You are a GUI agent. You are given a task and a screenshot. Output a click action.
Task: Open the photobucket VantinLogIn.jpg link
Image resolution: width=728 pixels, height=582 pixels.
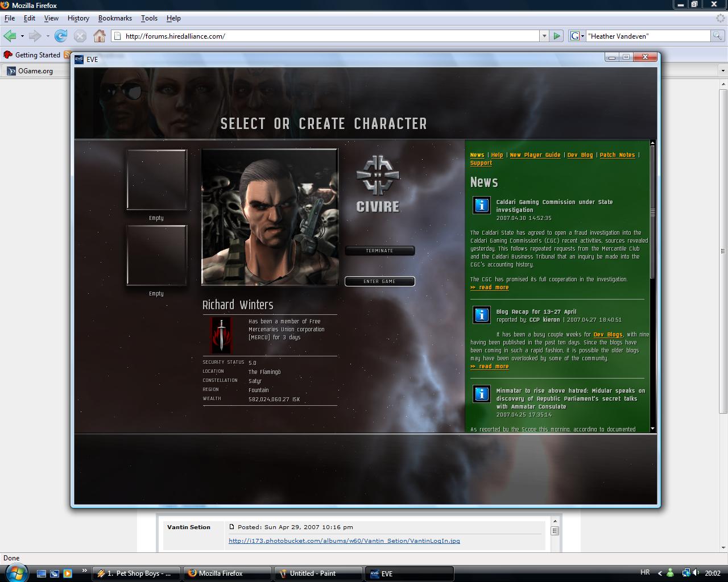pos(344,541)
